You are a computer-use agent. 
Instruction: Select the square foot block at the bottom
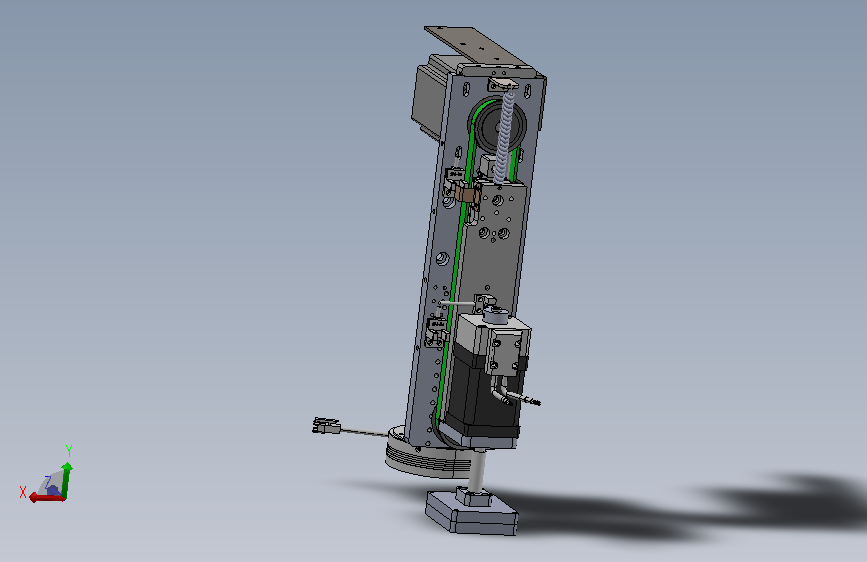coord(472,513)
